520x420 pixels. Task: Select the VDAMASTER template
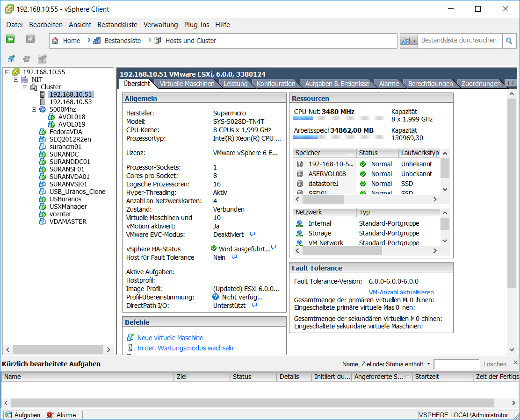[x=68, y=221]
